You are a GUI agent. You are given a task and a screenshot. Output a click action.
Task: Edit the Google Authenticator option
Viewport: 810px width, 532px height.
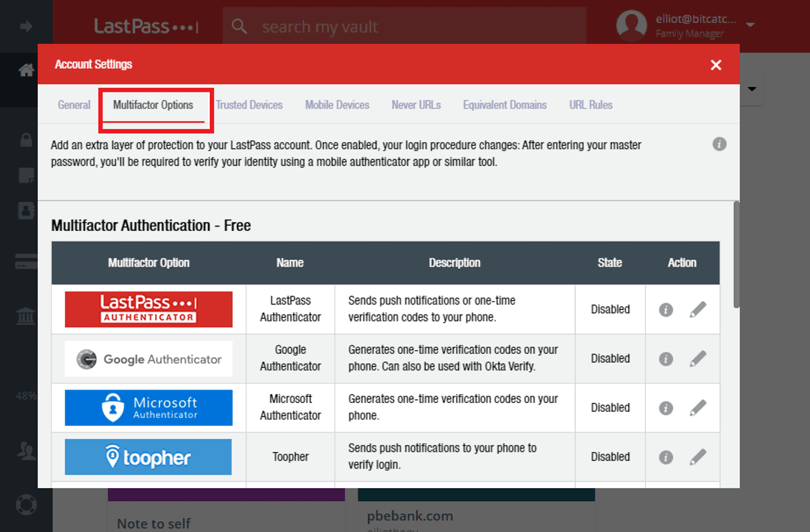click(x=698, y=358)
